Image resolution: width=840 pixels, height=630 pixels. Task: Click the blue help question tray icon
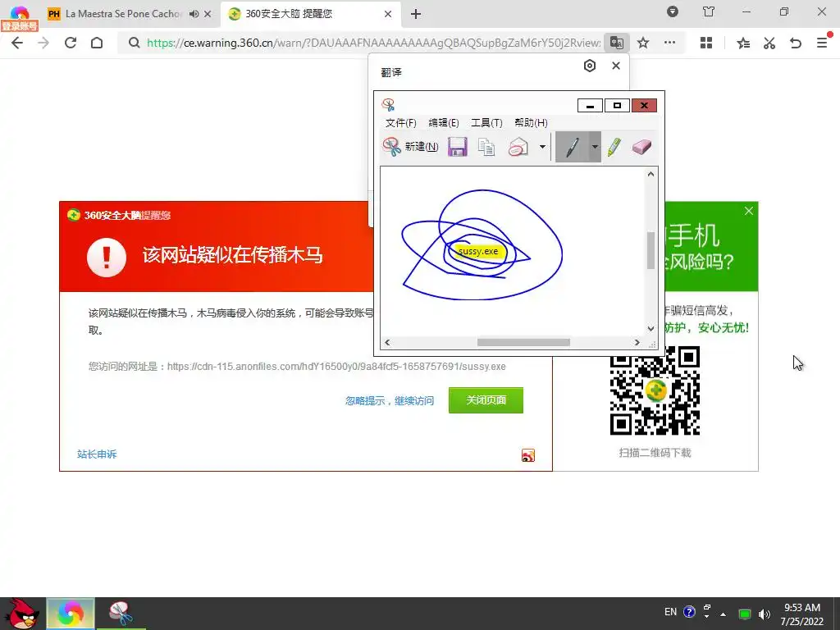pos(689,612)
